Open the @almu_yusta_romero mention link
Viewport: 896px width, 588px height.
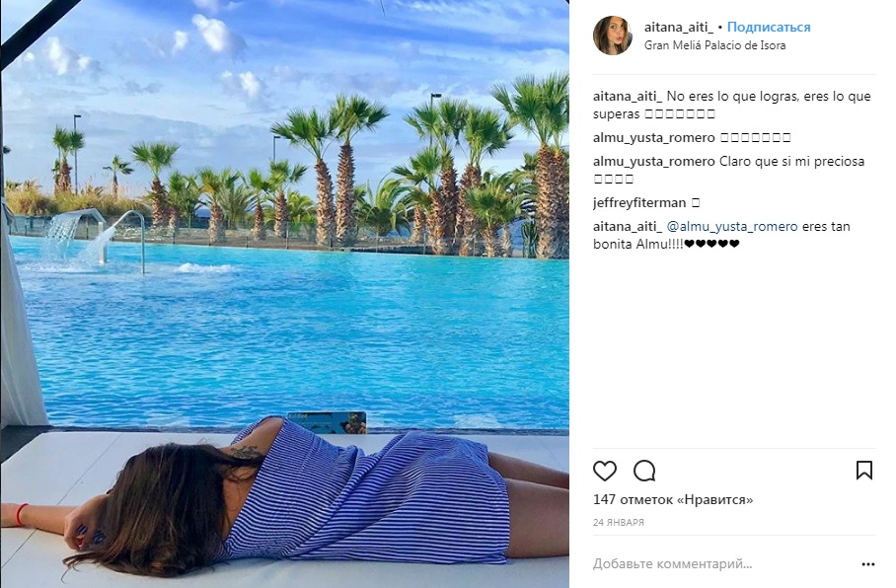click(732, 226)
